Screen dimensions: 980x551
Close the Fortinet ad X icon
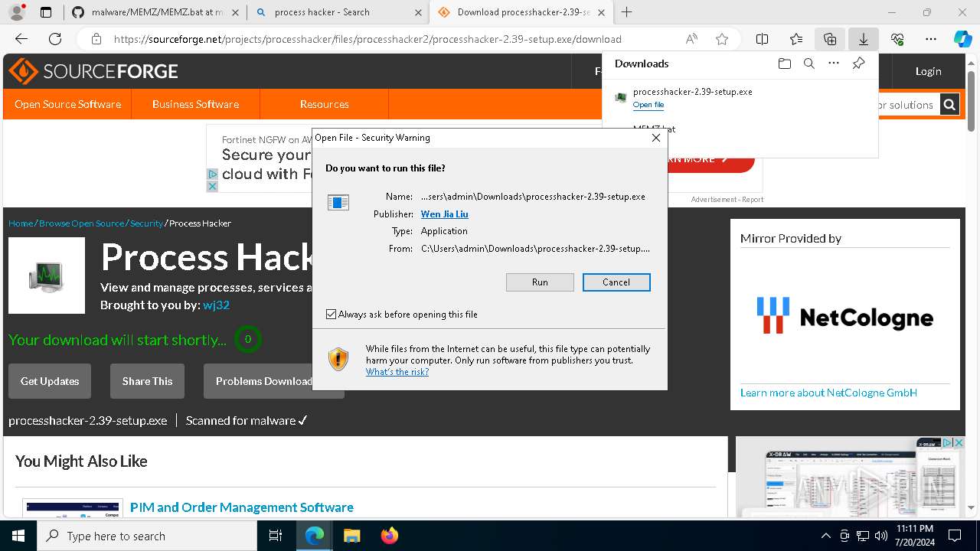213,186
